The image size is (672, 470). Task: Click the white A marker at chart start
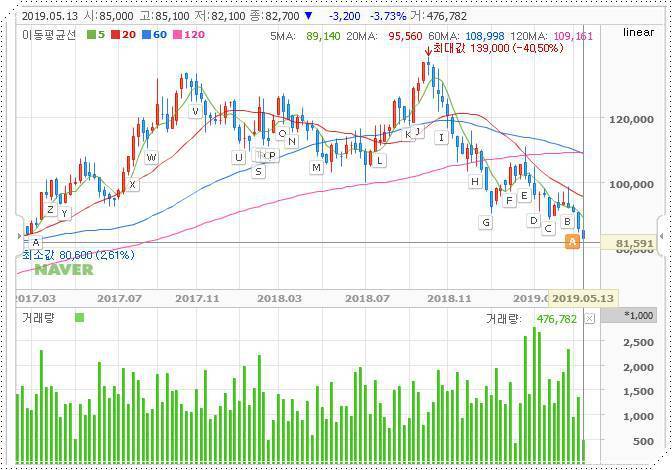click(x=36, y=242)
